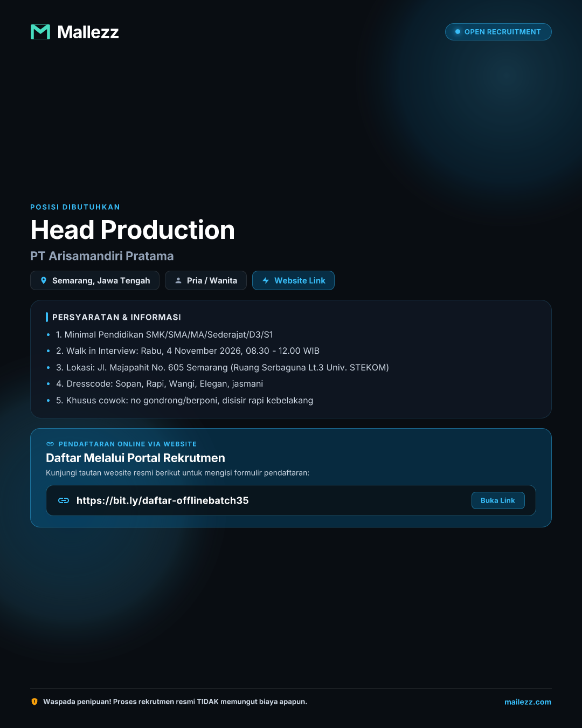Select the Website Link chip
Screen dimensions: 582x728
pos(293,280)
